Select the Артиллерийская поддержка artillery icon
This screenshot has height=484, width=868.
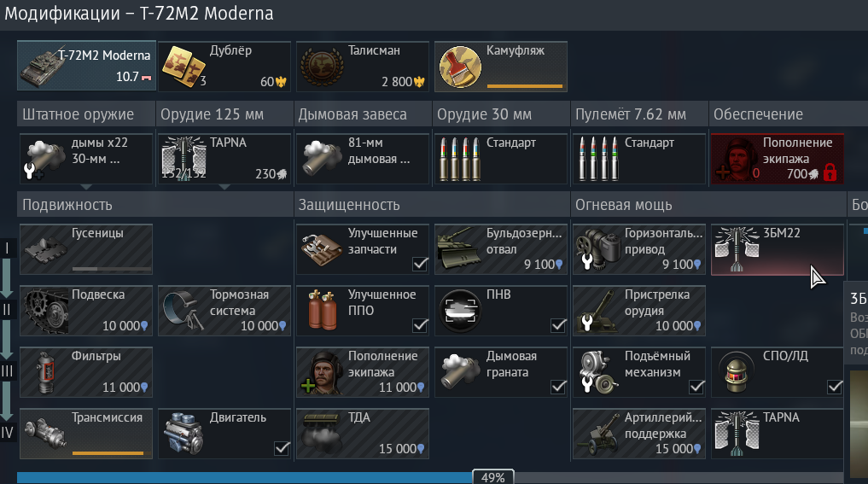[x=597, y=434]
